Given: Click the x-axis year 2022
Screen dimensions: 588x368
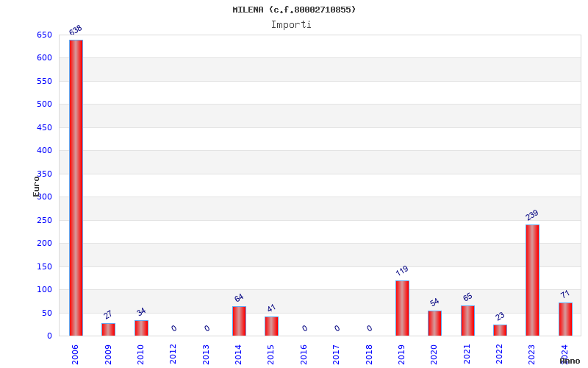Looking at the screenshot, I should 500,355.
